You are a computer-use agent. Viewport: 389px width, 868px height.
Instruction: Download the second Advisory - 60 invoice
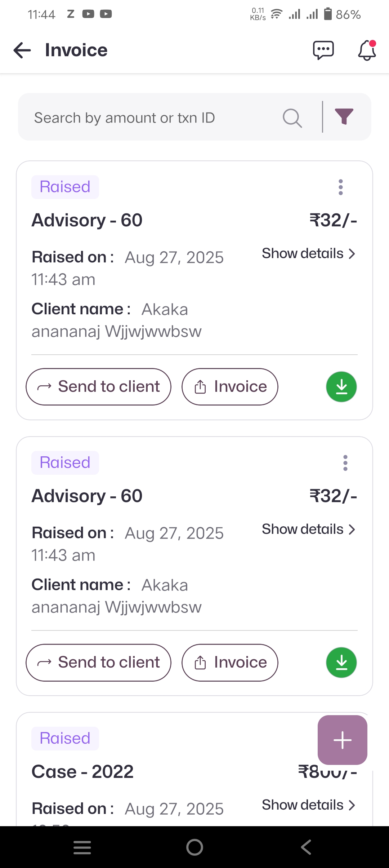[341, 663]
